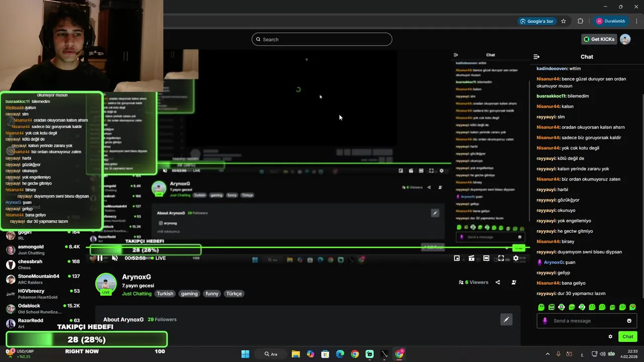644x362 pixels.
Task: Pick the heart-eyes crying emote at the end
Action: click(x=632, y=307)
